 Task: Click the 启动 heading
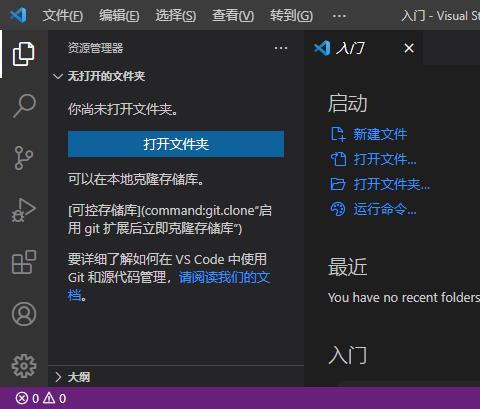[348, 103]
